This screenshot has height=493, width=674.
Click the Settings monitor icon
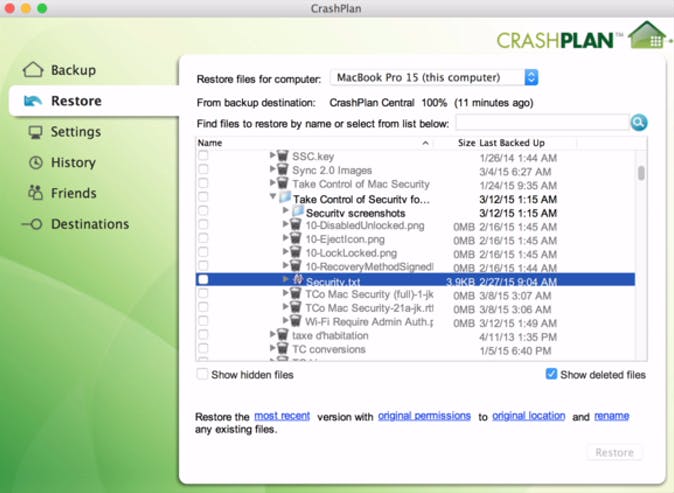point(35,132)
